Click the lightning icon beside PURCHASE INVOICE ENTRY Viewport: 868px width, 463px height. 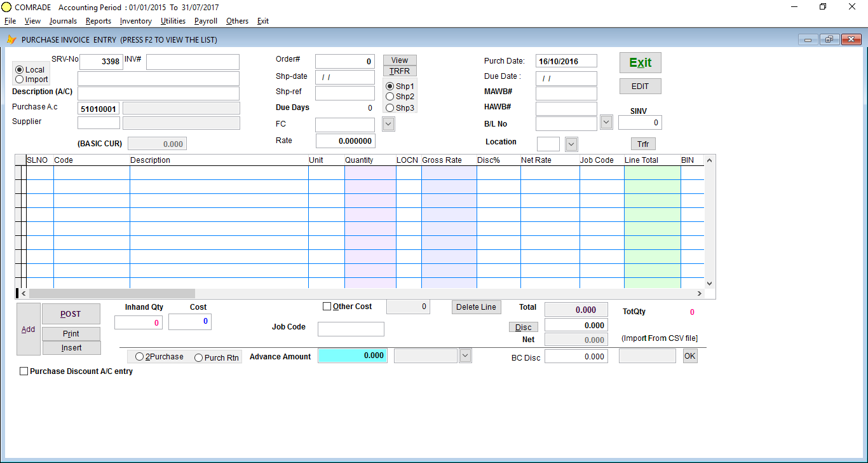pyautogui.click(x=11, y=39)
